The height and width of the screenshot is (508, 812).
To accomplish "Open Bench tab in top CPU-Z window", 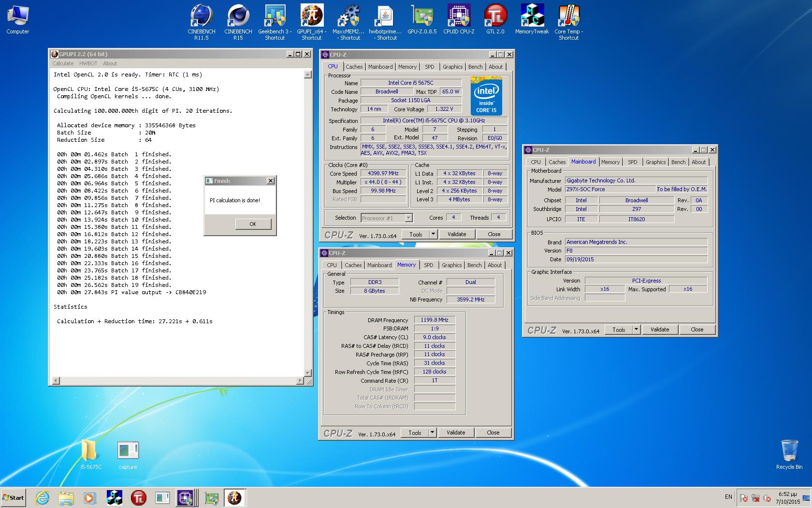I will click(x=475, y=67).
